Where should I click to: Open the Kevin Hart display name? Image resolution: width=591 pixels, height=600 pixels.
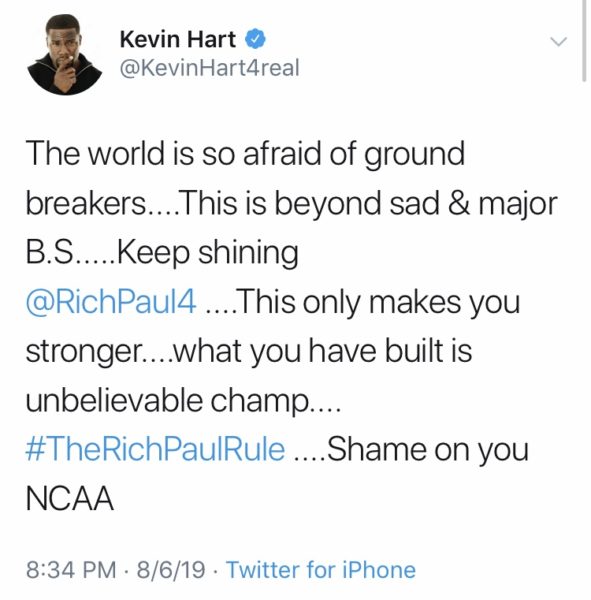tap(178, 39)
